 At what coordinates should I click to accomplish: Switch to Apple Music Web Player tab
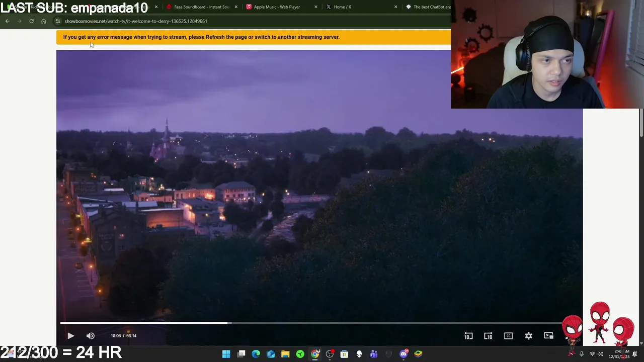pos(281,7)
